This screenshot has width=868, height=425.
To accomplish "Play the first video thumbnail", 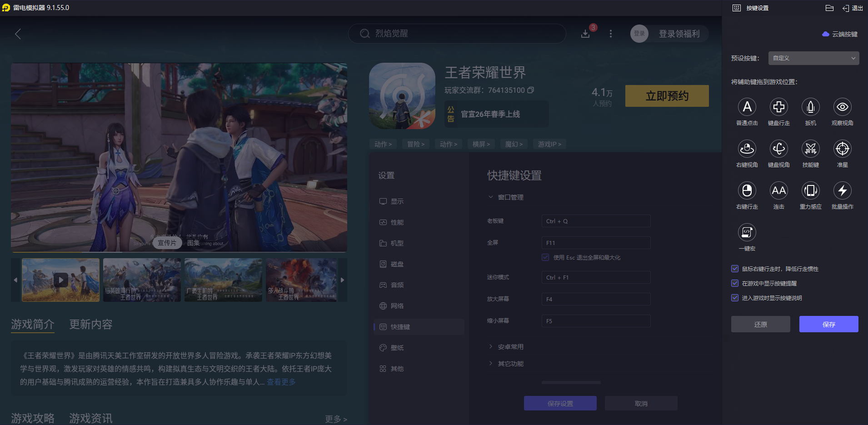I will 60,280.
